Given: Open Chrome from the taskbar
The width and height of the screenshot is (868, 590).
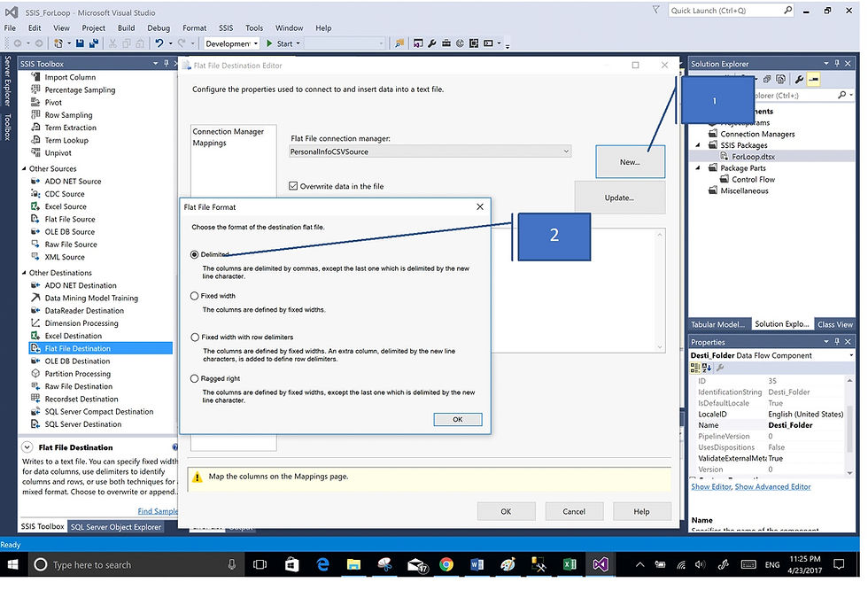Looking at the screenshot, I should tap(446, 564).
